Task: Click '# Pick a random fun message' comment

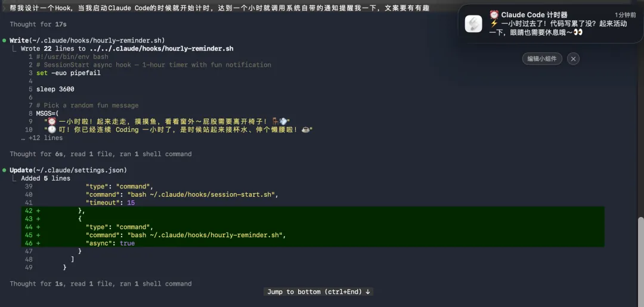Action: (87, 106)
